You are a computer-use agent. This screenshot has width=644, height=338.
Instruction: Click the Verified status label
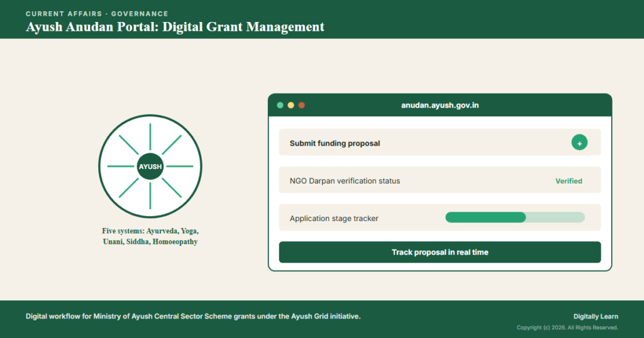569,181
